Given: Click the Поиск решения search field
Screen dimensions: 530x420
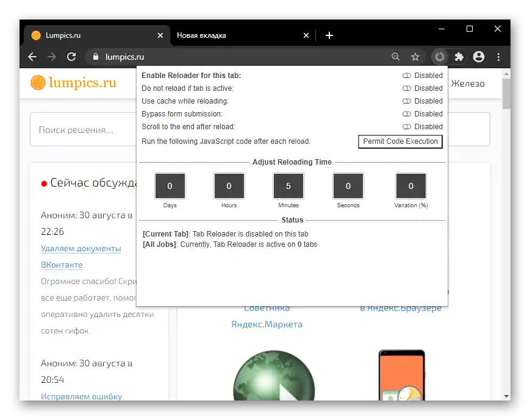Looking at the screenshot, I should [83, 129].
